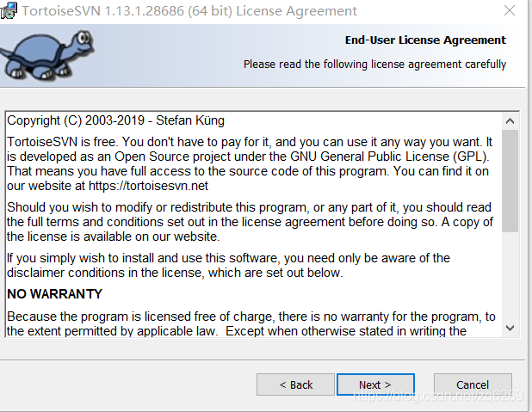Click the empty scrollbar track below the thumb
The width and height of the screenshot is (532, 412).
pyautogui.click(x=510, y=276)
